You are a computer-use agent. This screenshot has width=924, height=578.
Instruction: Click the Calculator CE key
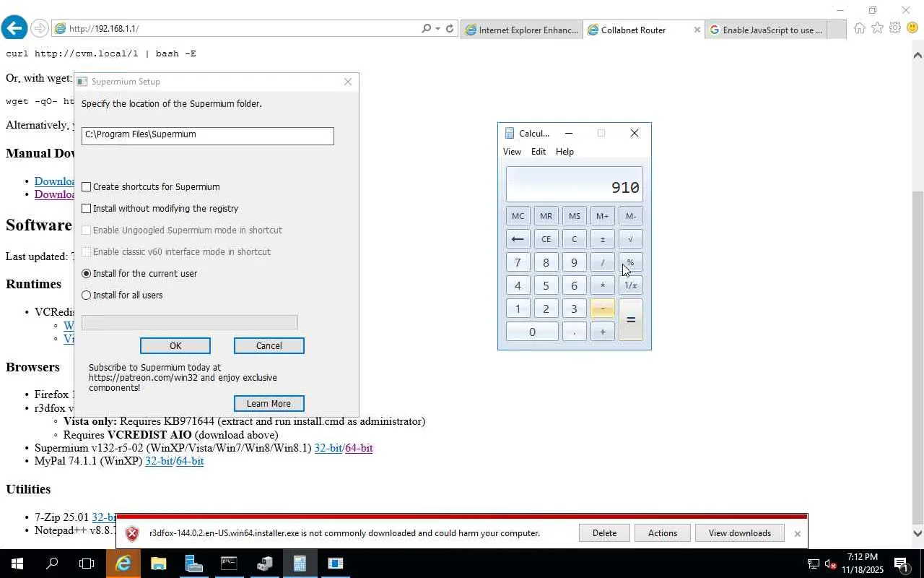pyautogui.click(x=546, y=239)
